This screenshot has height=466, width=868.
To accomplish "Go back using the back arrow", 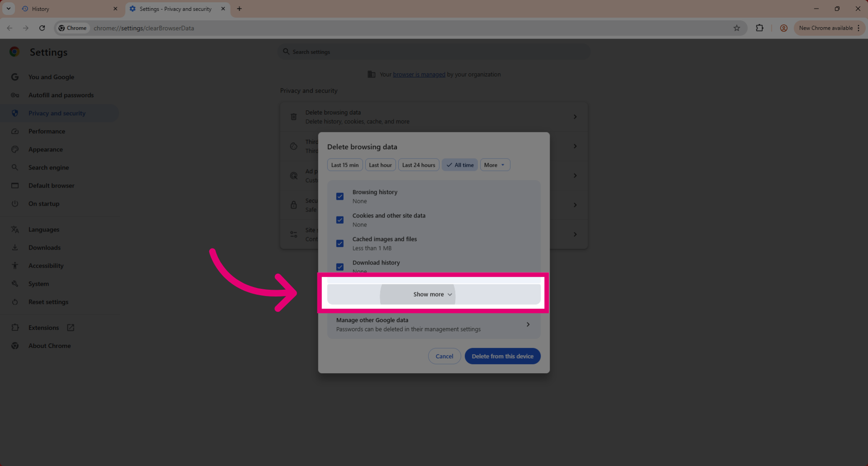I will [9, 28].
